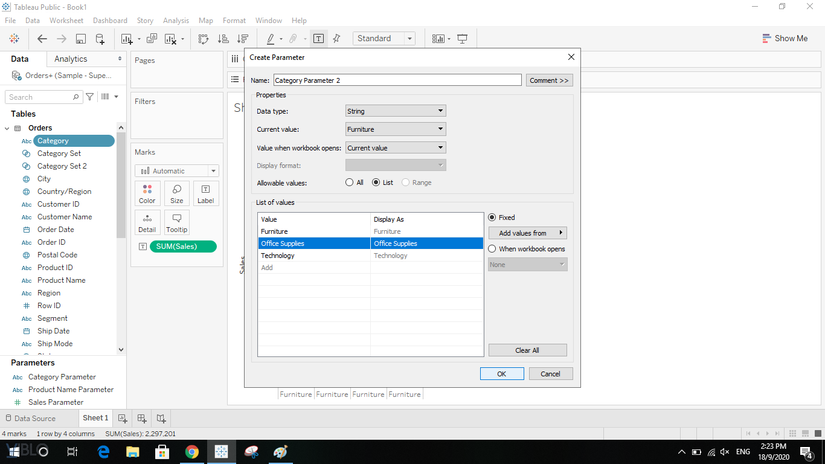
Task: Select the All allowable values option
Action: click(349, 183)
